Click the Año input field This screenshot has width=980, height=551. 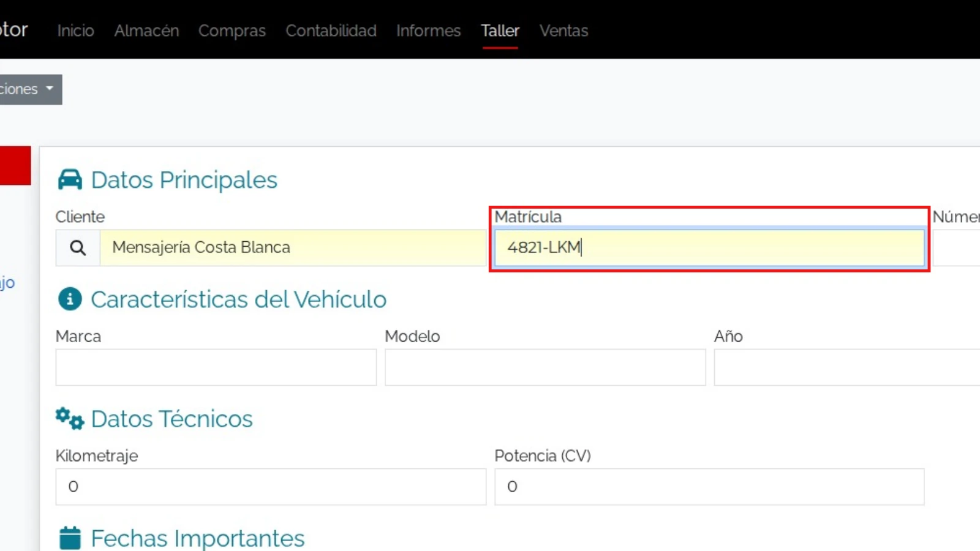point(847,367)
